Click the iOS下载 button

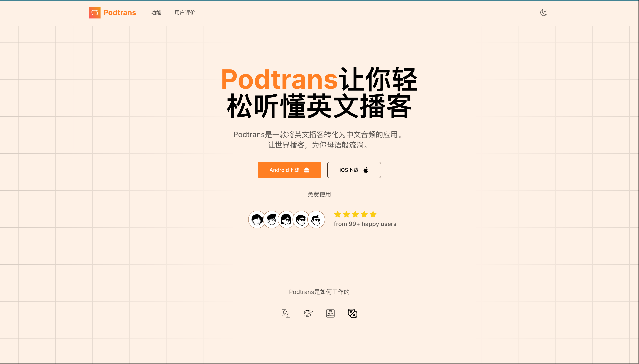(354, 170)
